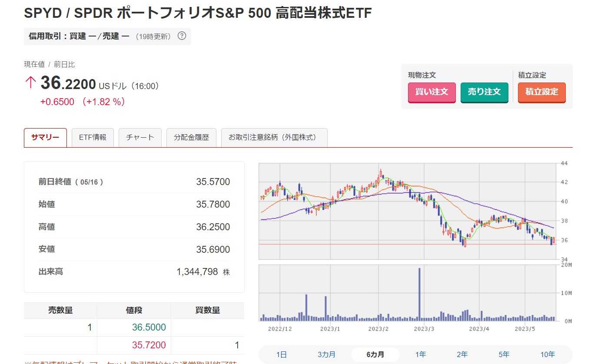Select the 10年 chart range
This screenshot has height=364, width=591.
(548, 354)
